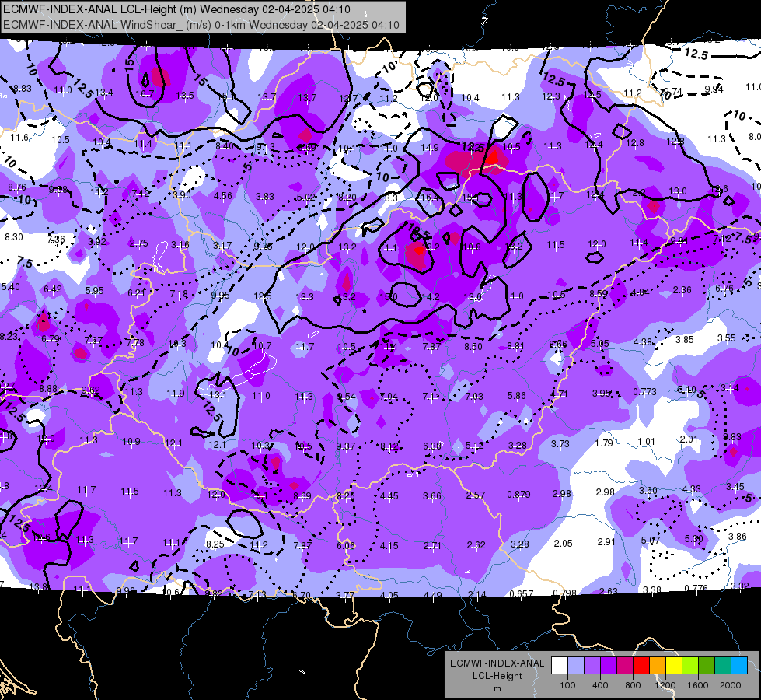Click the wind shear value 0.798

(564, 593)
